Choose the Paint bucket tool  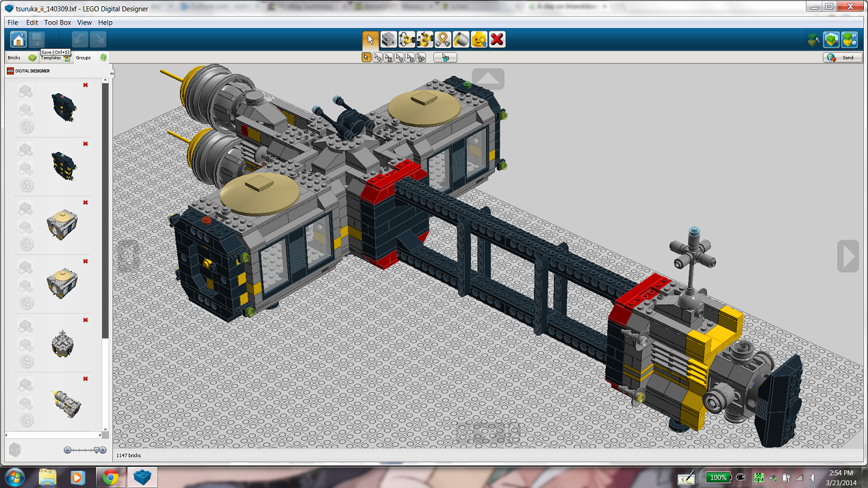pos(461,40)
